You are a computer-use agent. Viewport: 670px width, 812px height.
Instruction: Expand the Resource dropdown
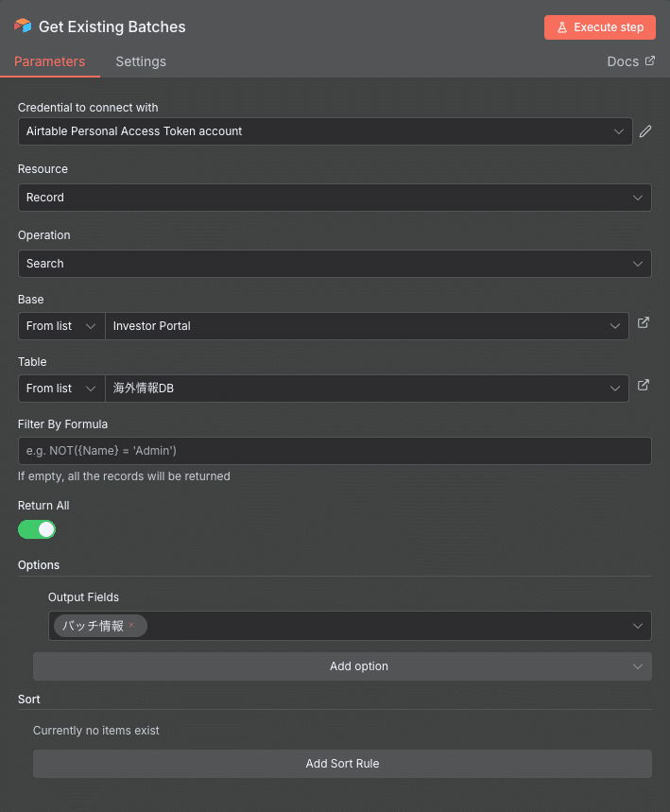click(335, 198)
